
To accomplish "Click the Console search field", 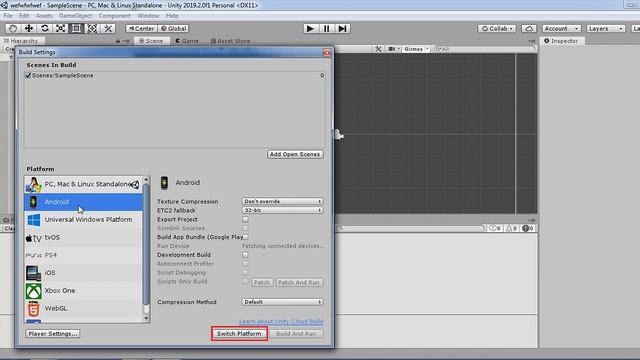I will 410,228.
